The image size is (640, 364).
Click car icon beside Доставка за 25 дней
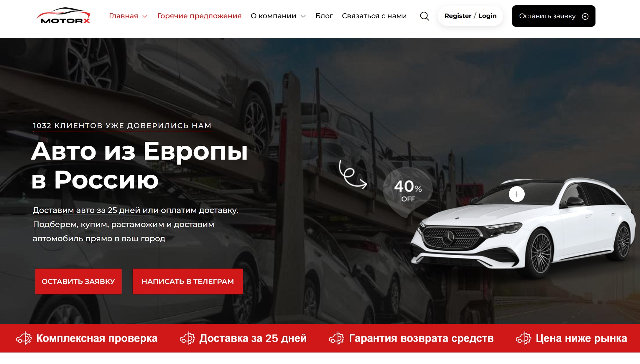click(x=187, y=338)
